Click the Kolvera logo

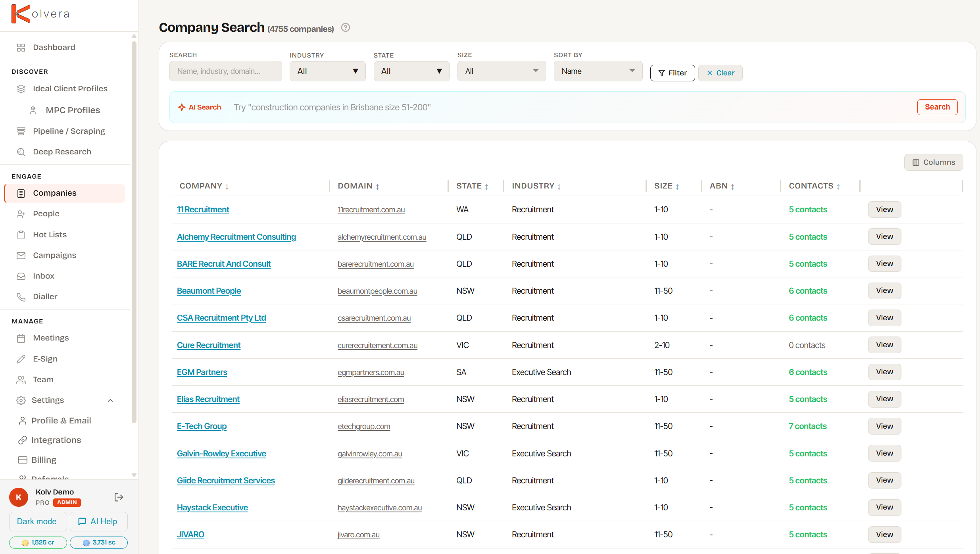click(x=40, y=14)
